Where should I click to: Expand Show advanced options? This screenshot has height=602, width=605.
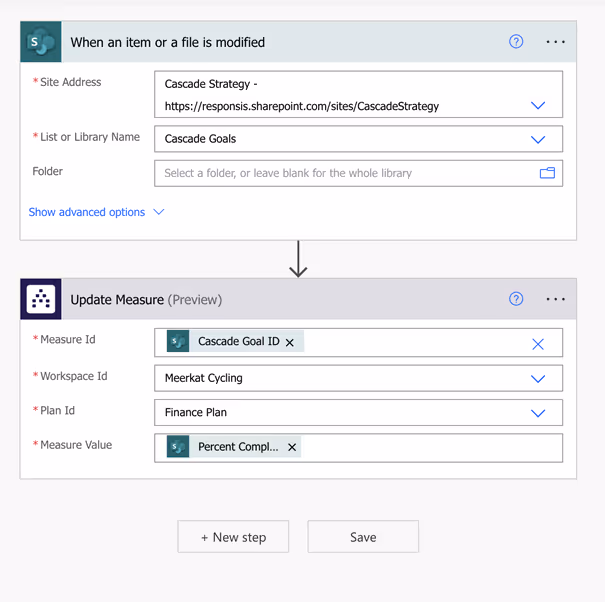96,212
